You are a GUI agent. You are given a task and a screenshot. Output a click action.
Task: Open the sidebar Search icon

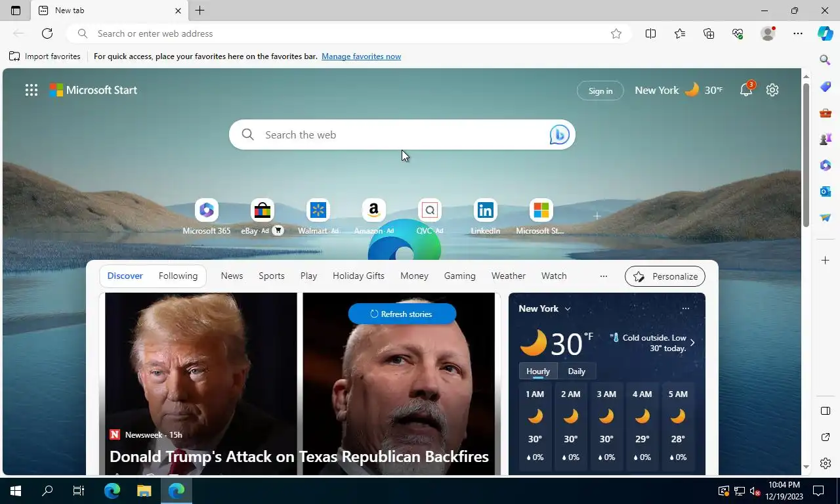tap(826, 60)
